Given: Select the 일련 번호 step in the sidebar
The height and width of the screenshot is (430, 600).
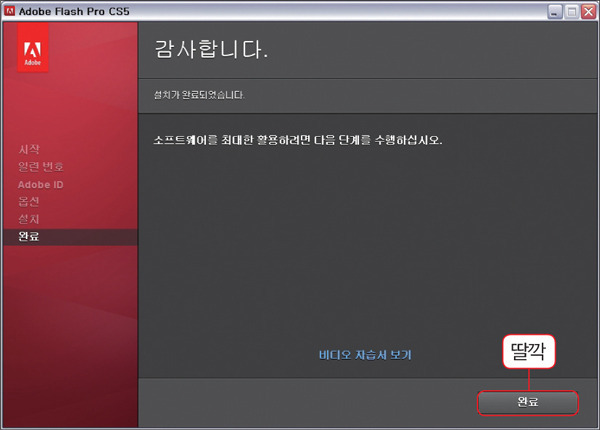Looking at the screenshot, I should [x=41, y=167].
